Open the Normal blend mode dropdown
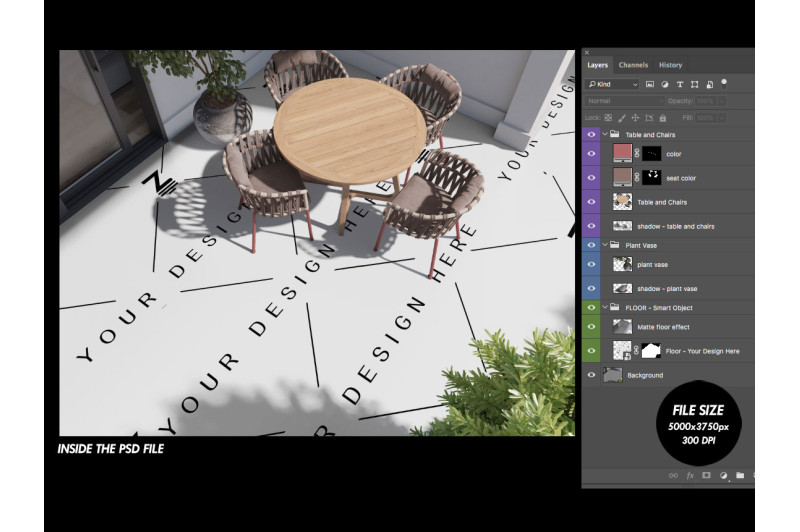800x532 pixels. [624, 101]
